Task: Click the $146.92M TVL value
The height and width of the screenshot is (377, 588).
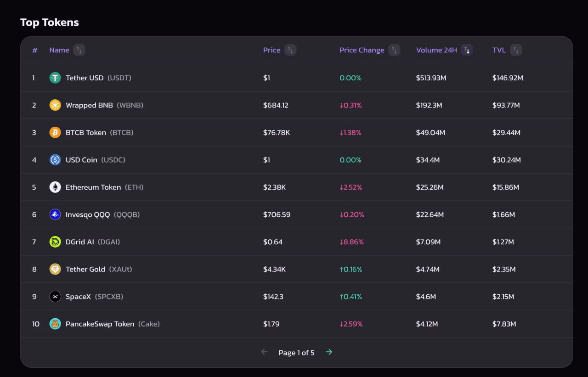Action: [x=508, y=78]
